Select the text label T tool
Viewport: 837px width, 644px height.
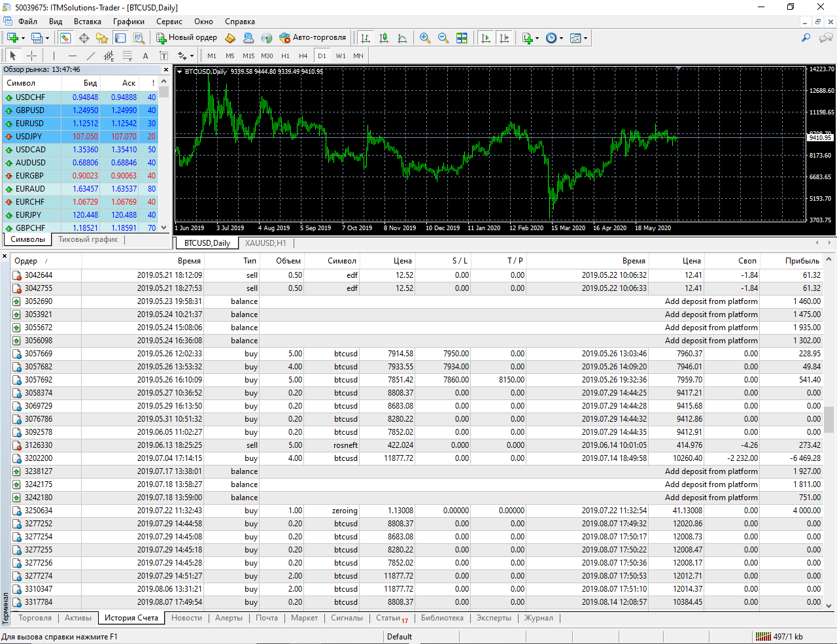164,56
